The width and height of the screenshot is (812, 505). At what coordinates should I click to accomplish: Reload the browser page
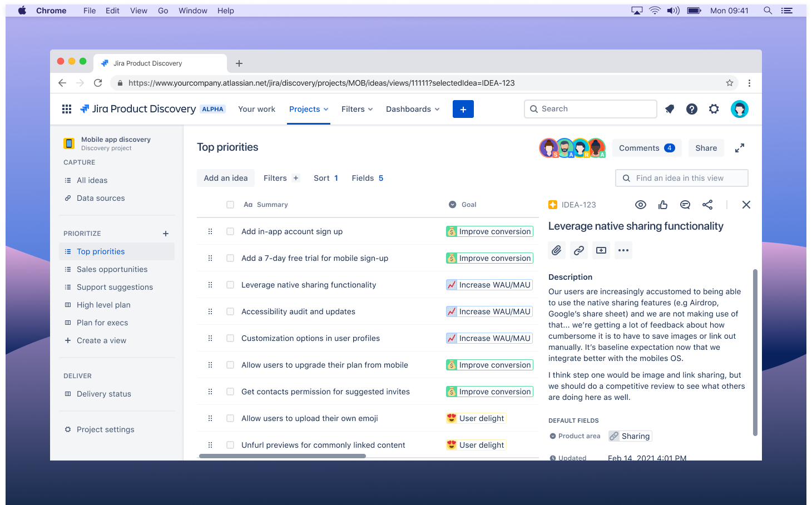[x=98, y=83]
